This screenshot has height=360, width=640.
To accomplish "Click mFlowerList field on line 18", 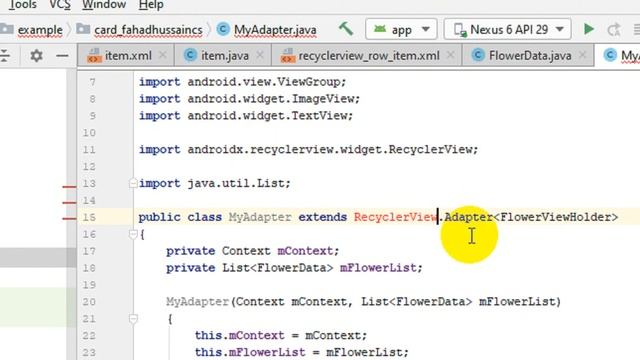I will pyautogui.click(x=378, y=268).
